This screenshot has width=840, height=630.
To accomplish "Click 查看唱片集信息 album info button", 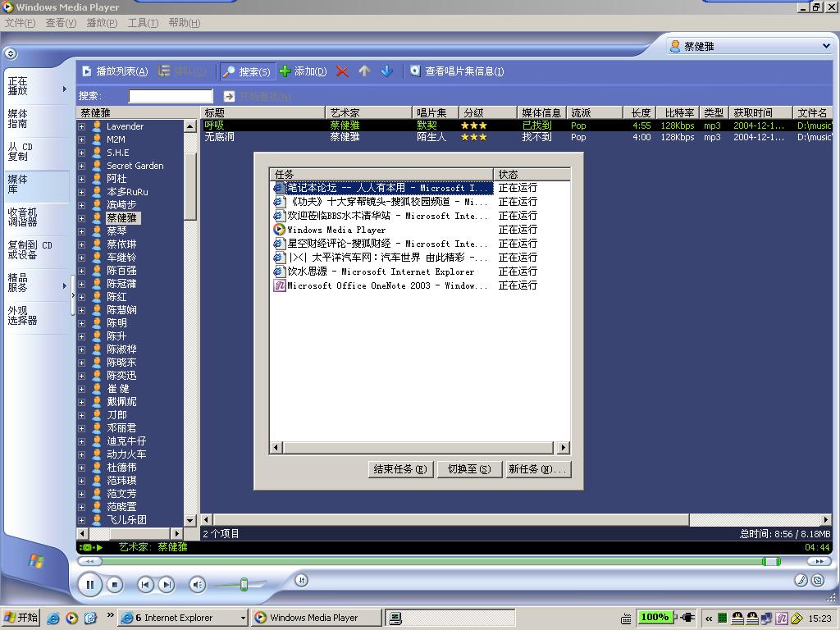I will (x=457, y=71).
